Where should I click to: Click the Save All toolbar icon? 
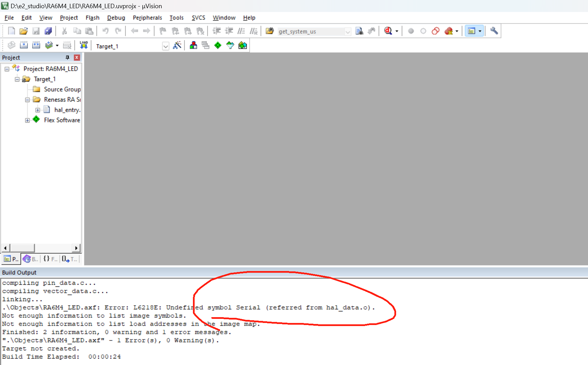(x=48, y=31)
